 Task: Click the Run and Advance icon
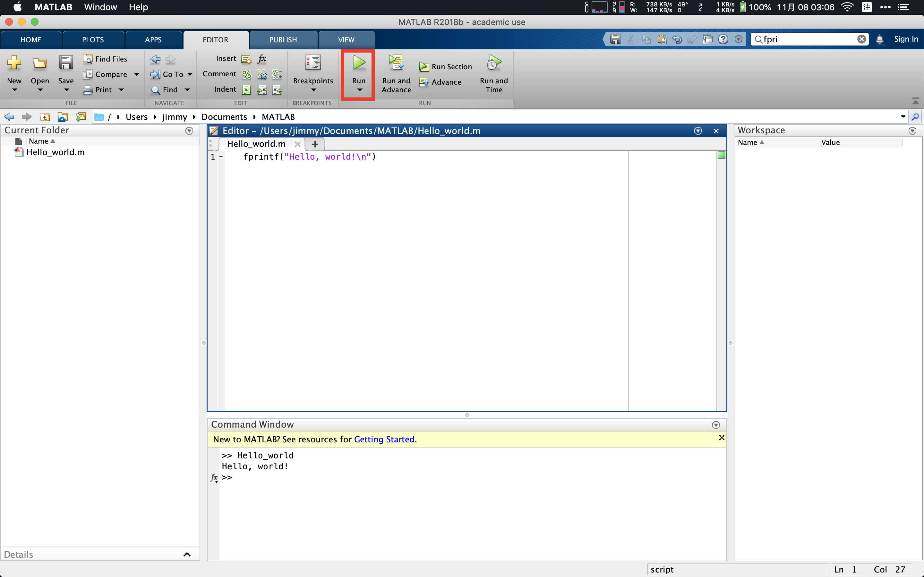point(396,63)
